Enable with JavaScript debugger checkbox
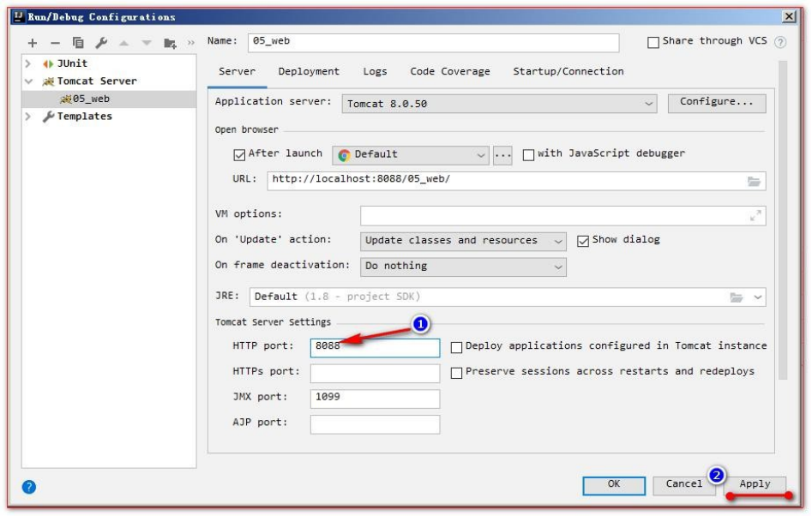Viewport: 812px width, 516px height. tap(528, 154)
